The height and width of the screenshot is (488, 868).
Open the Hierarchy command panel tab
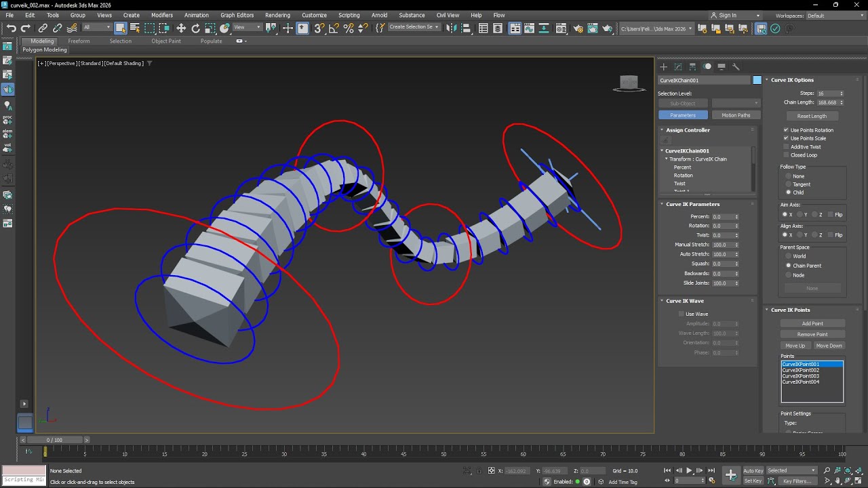coord(692,66)
